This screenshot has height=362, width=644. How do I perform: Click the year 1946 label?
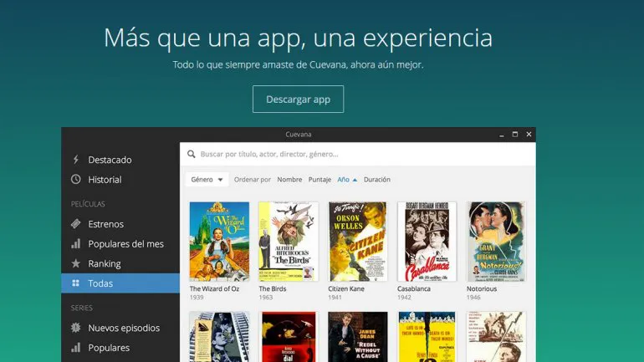[x=473, y=297]
